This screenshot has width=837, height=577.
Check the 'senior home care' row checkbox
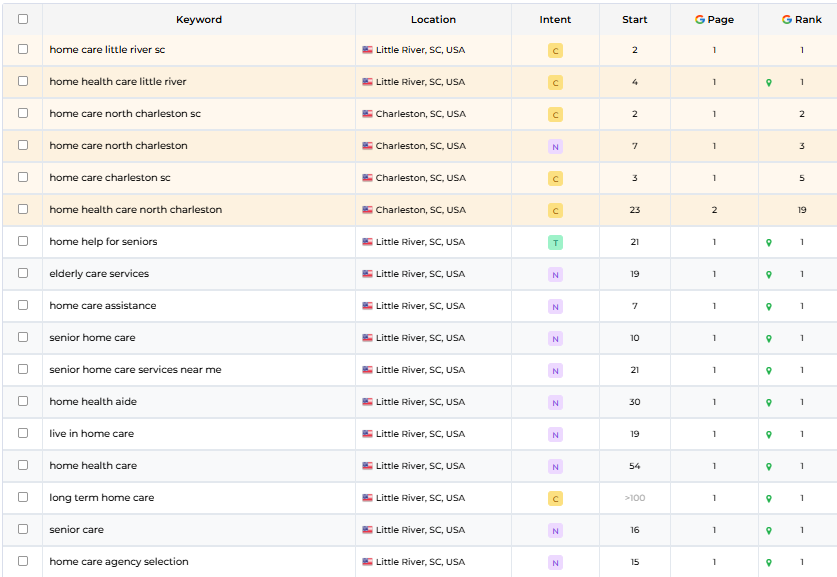[23, 337]
